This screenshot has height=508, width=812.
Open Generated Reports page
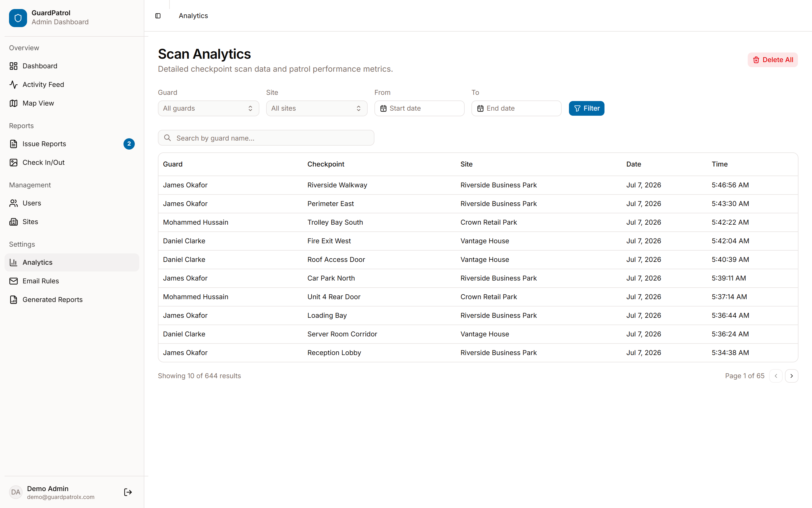72,300
